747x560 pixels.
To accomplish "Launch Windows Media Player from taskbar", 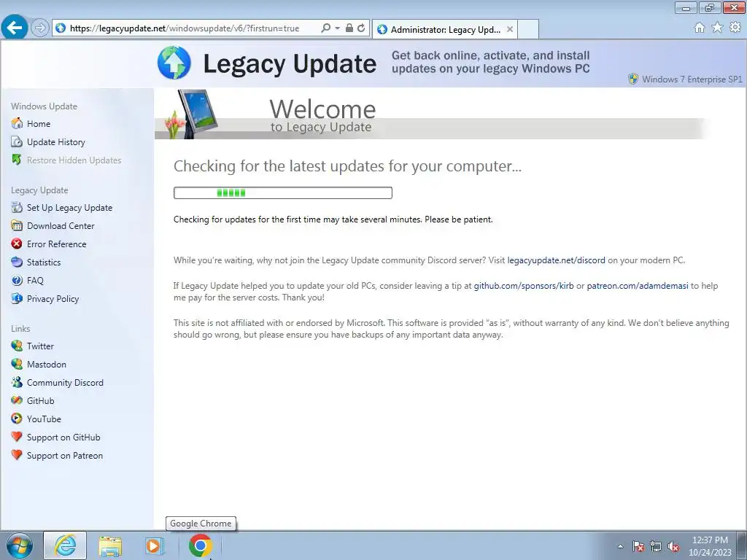I will coord(154,545).
